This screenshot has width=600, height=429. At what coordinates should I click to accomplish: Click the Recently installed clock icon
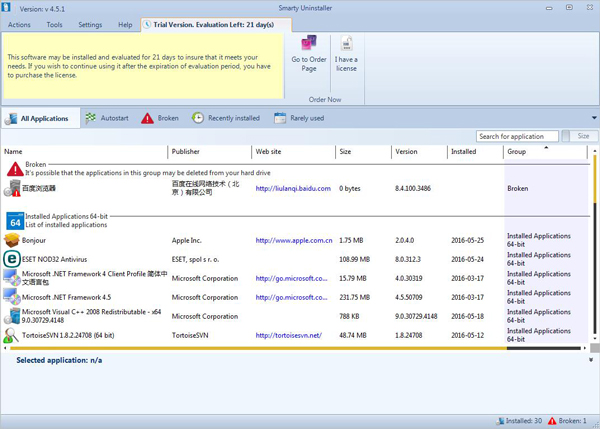197,118
